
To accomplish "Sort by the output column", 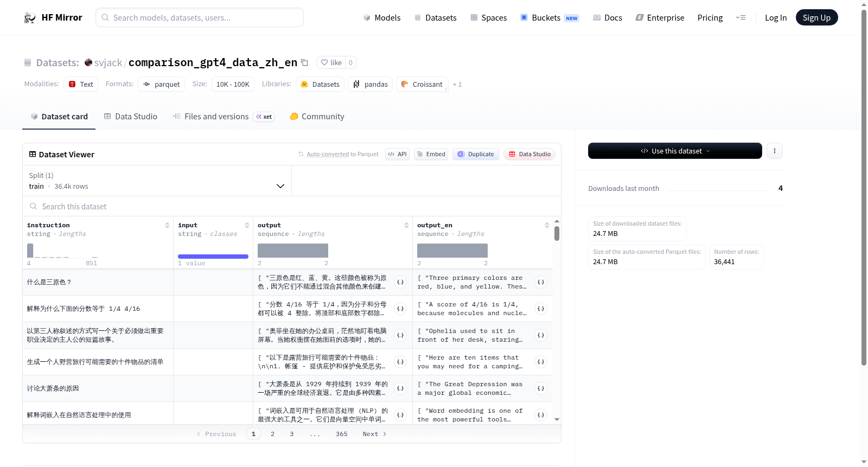I will tap(406, 225).
